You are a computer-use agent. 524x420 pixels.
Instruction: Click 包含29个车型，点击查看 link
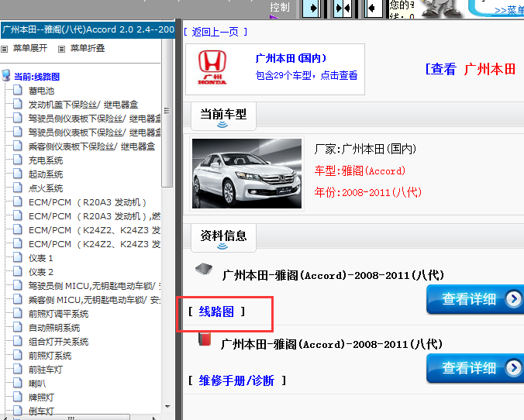(x=306, y=75)
